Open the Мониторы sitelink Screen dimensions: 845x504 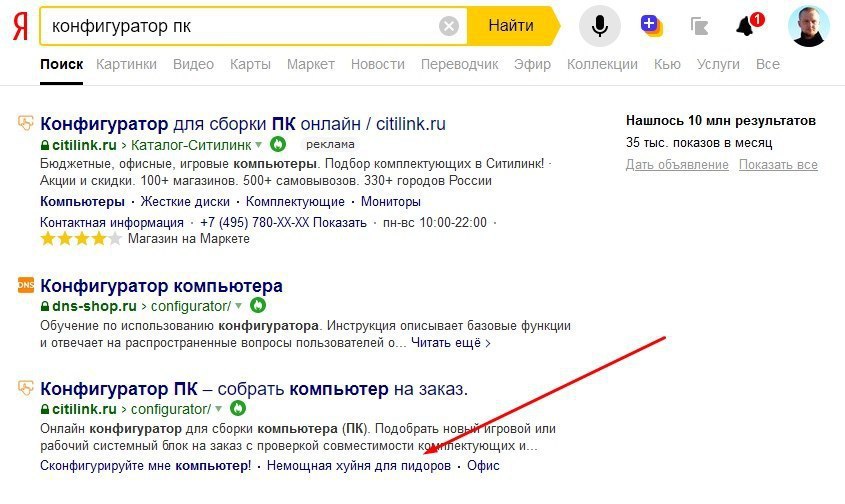coord(391,202)
